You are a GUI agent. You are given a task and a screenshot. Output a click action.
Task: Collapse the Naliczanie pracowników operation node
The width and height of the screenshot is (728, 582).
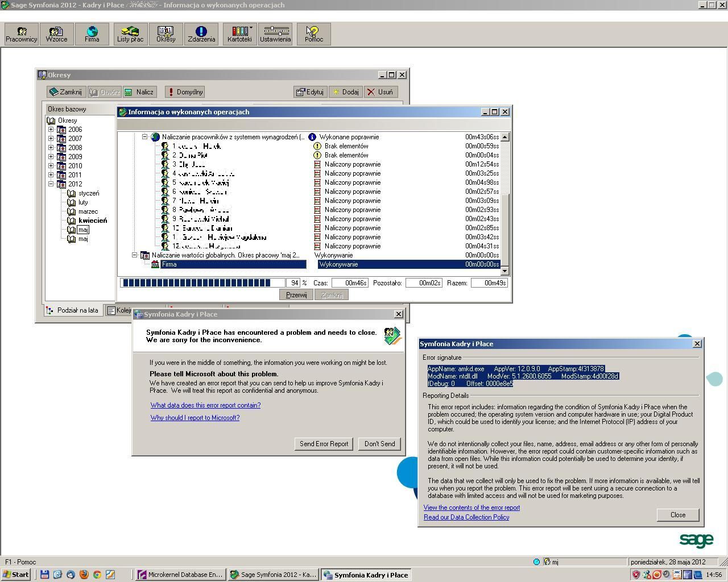pos(145,137)
